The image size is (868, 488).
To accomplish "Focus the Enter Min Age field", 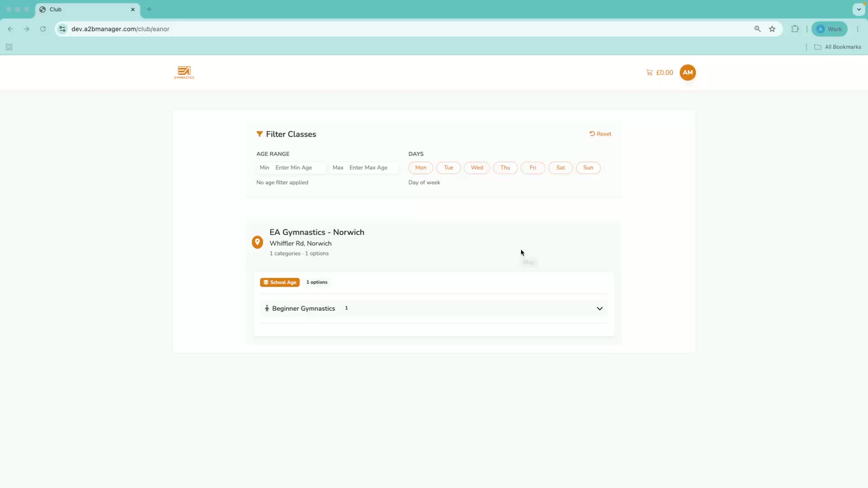I will coord(299,168).
